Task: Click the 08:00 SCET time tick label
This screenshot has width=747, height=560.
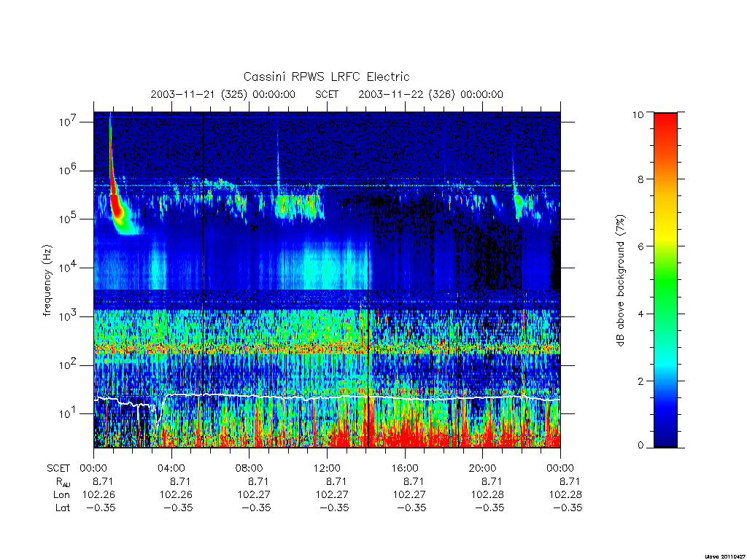Action: pyautogui.click(x=249, y=468)
